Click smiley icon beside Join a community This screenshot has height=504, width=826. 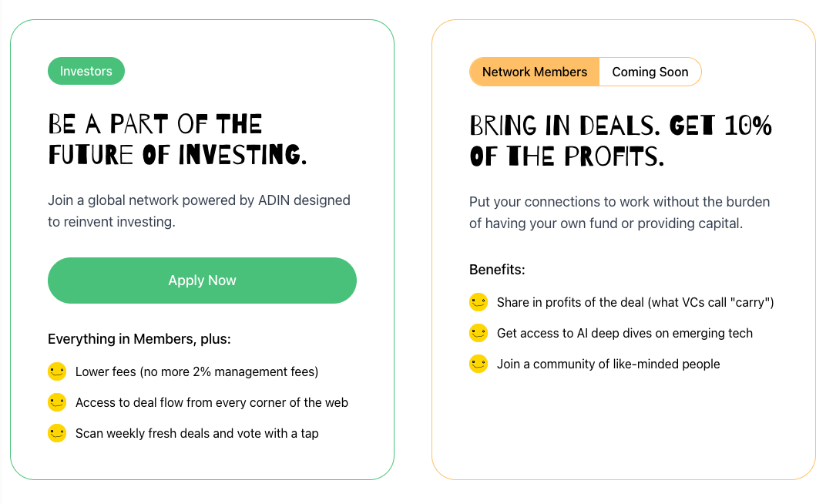pos(478,364)
